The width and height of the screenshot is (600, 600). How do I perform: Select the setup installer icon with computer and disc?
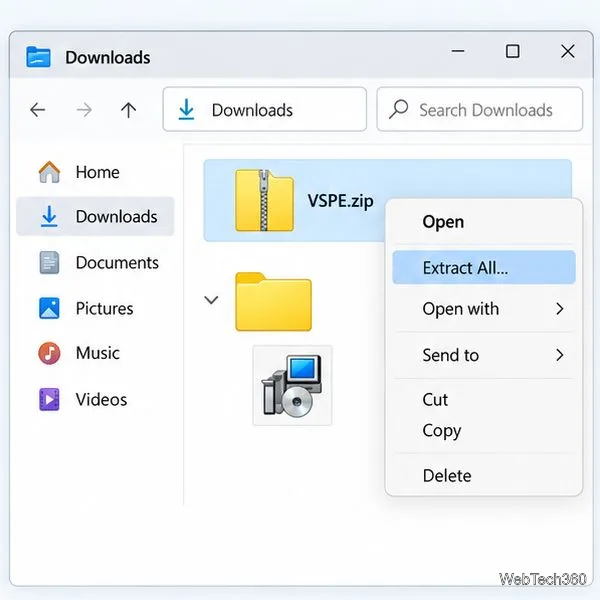(292, 385)
